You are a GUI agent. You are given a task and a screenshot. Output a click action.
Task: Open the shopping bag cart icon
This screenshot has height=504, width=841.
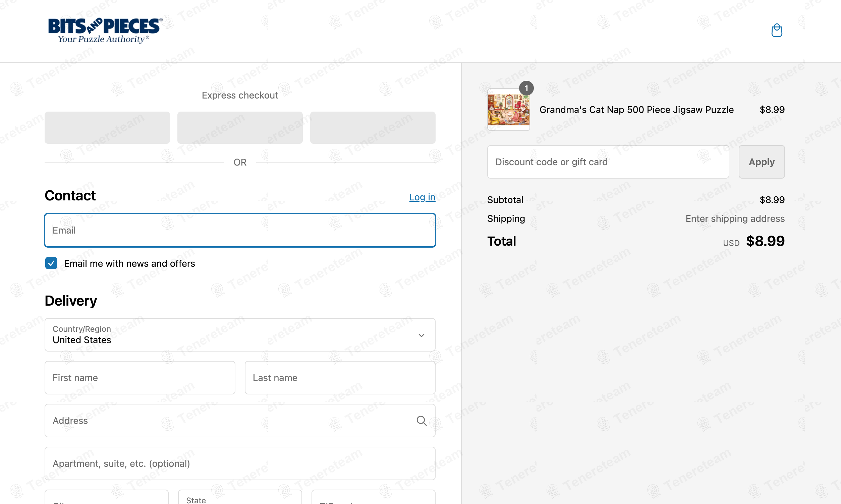(x=776, y=30)
